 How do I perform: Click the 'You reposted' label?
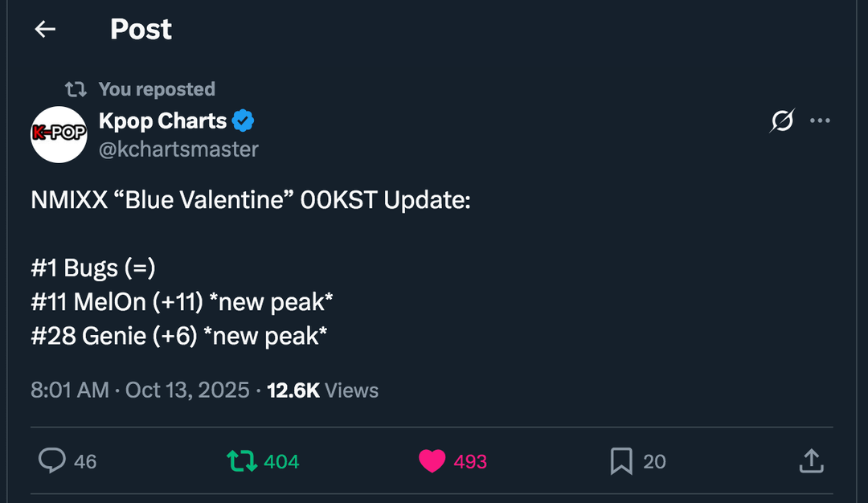pyautogui.click(x=157, y=89)
